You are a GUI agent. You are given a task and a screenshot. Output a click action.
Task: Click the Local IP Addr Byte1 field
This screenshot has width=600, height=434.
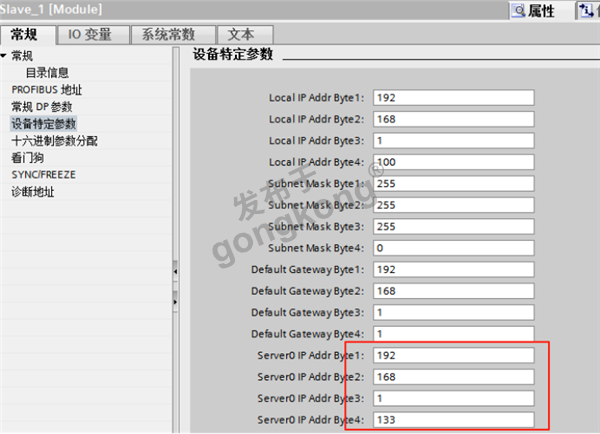[453, 98]
